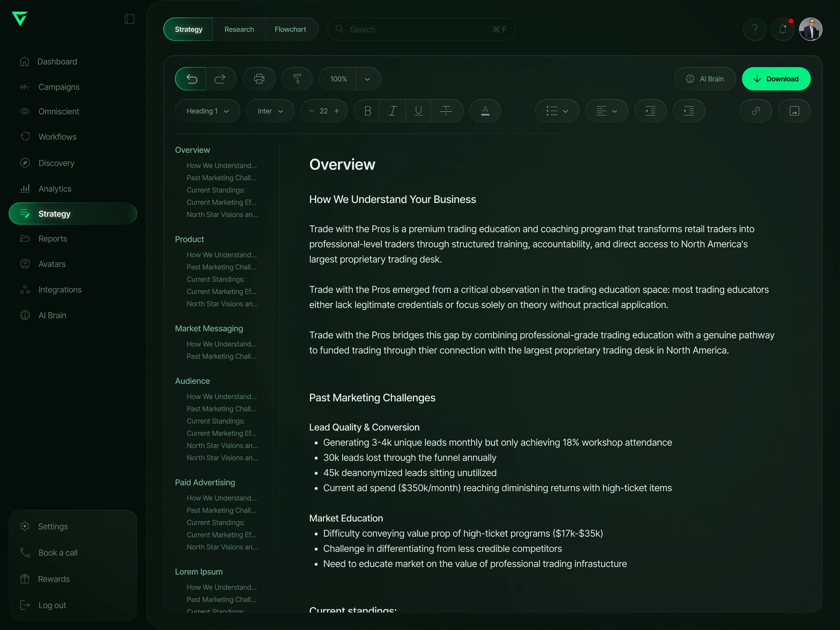
Task: Switch to the Research tab
Action: pos(239,29)
